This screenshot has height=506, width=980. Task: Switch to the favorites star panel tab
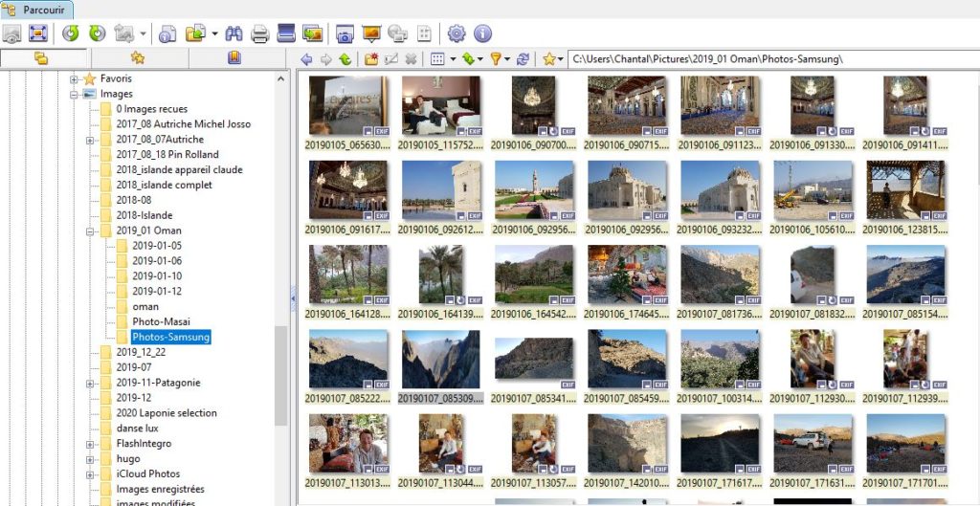[x=137, y=58]
